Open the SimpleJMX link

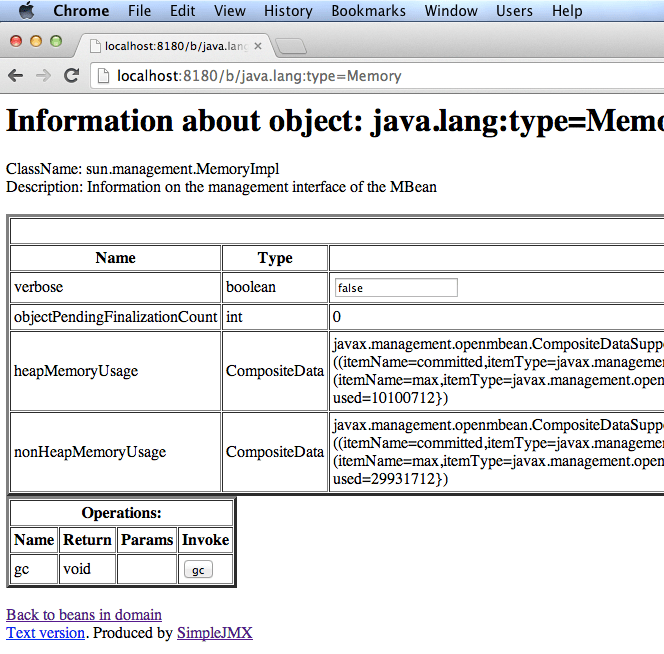215,633
